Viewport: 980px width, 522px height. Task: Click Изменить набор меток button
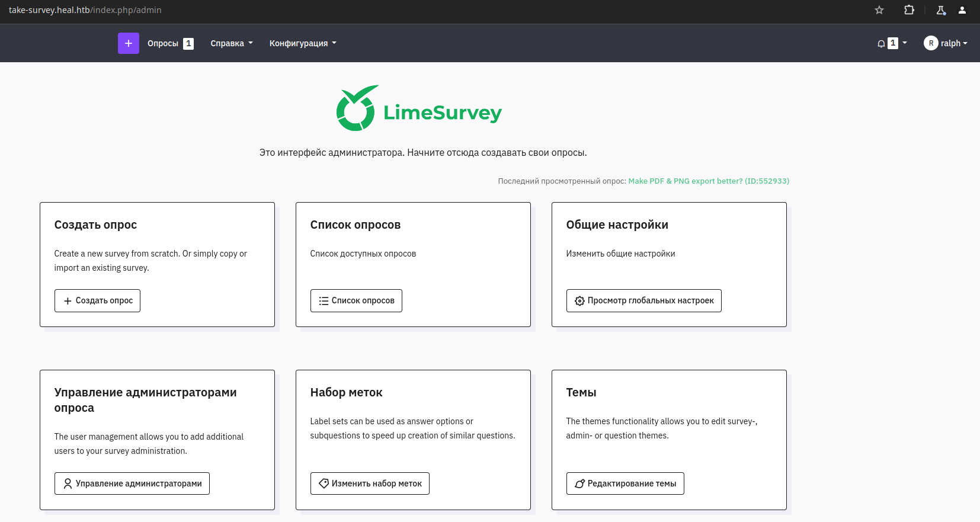[x=370, y=483]
